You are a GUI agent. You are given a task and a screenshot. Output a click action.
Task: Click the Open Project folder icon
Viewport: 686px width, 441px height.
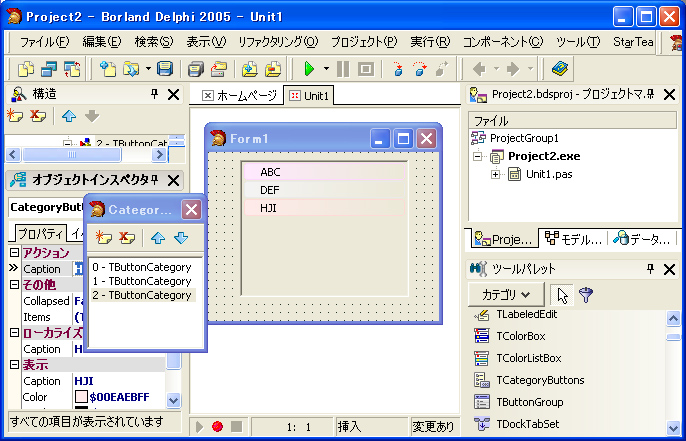[x=131, y=69]
